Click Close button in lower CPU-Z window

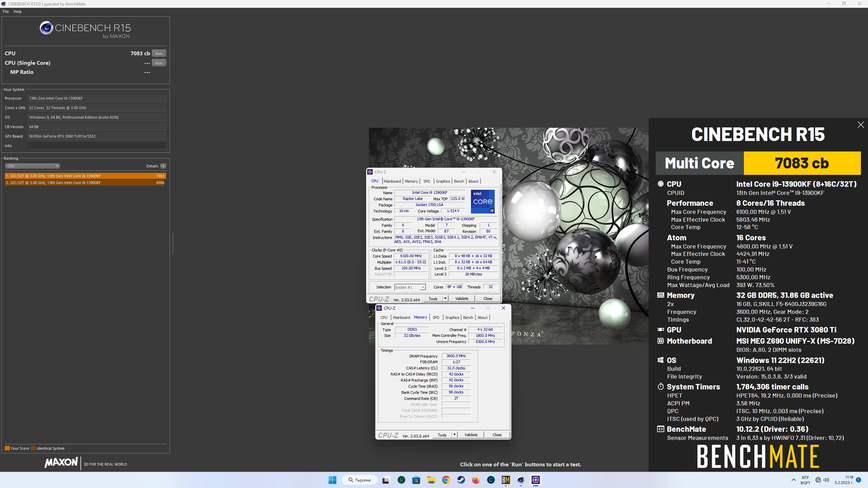(497, 435)
